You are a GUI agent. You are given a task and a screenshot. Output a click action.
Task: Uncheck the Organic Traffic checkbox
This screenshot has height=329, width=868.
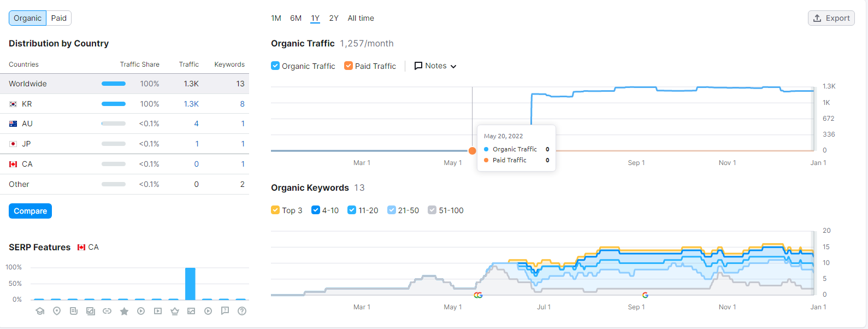click(275, 66)
